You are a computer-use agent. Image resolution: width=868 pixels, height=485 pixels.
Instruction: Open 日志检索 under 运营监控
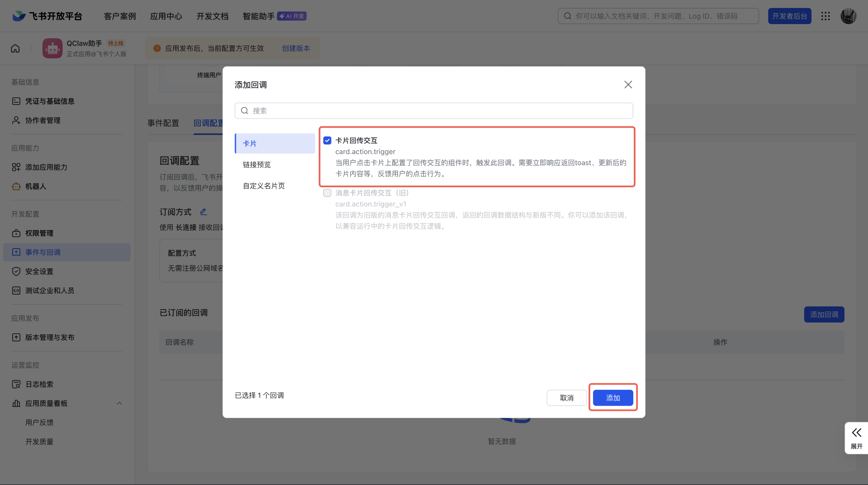[39, 384]
